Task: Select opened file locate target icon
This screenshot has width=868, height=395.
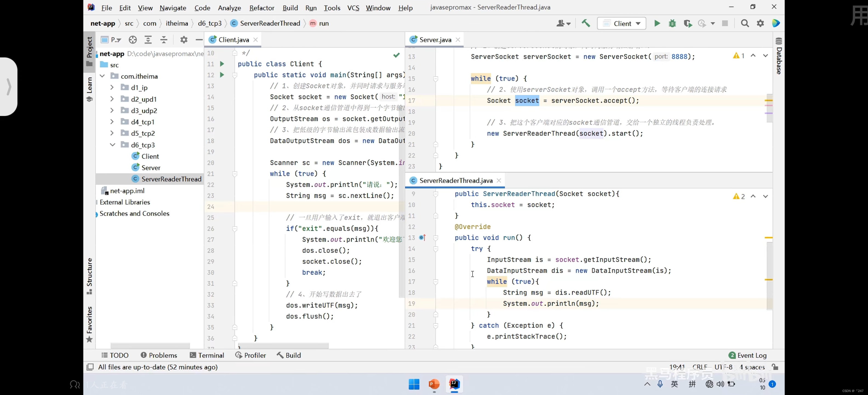Action: click(133, 40)
